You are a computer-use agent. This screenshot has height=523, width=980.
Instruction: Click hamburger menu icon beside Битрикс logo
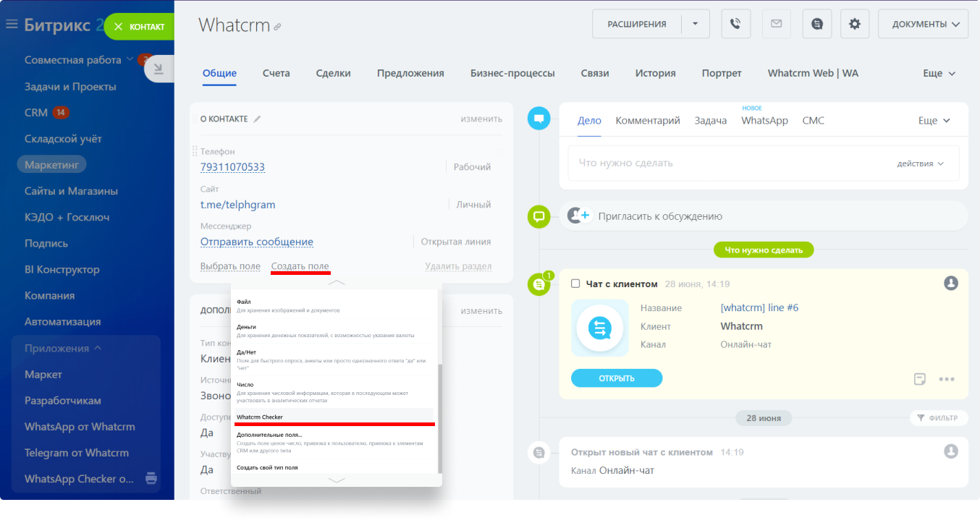click(x=12, y=25)
